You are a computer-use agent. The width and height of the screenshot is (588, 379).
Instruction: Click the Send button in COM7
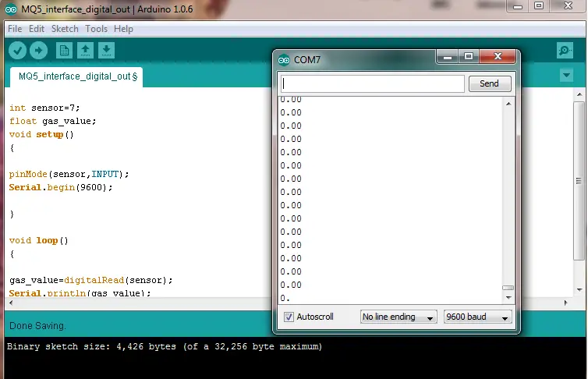click(490, 83)
